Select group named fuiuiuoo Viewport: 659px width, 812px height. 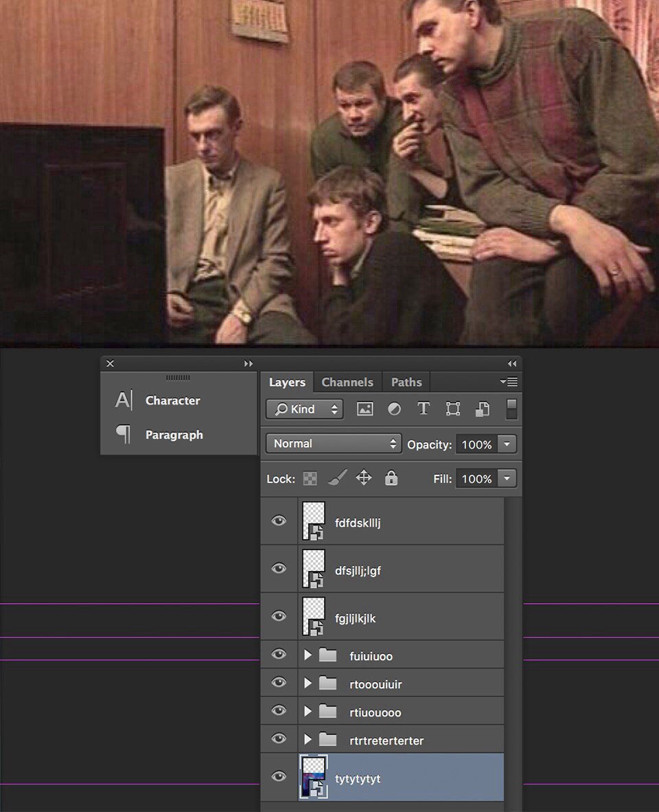tap(371, 656)
